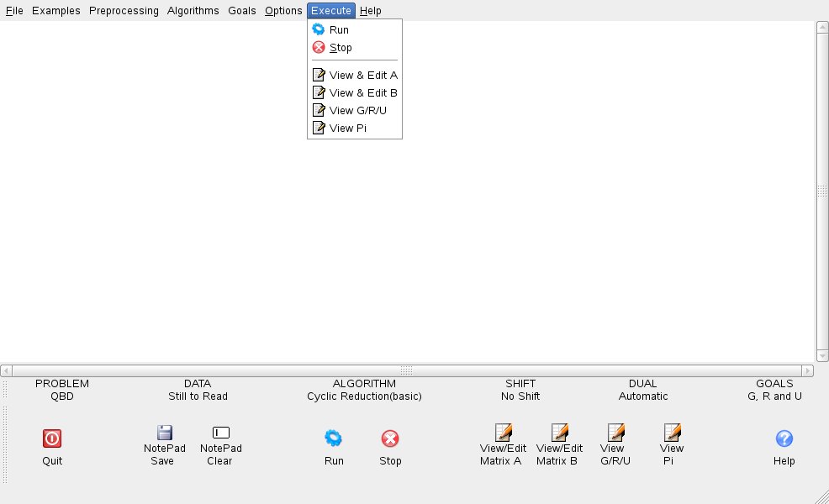Click the View Pi toolbar icon
829x504 pixels.
coord(672,433)
